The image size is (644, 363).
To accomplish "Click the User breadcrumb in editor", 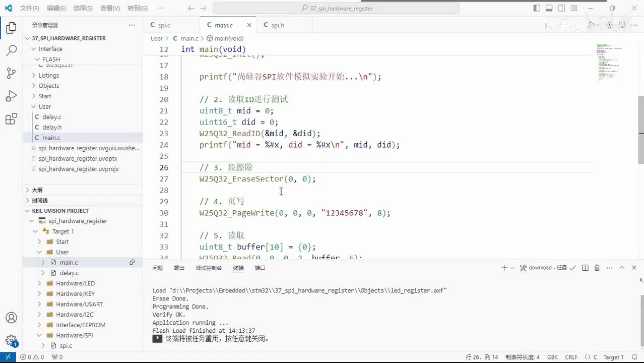I will tap(157, 38).
